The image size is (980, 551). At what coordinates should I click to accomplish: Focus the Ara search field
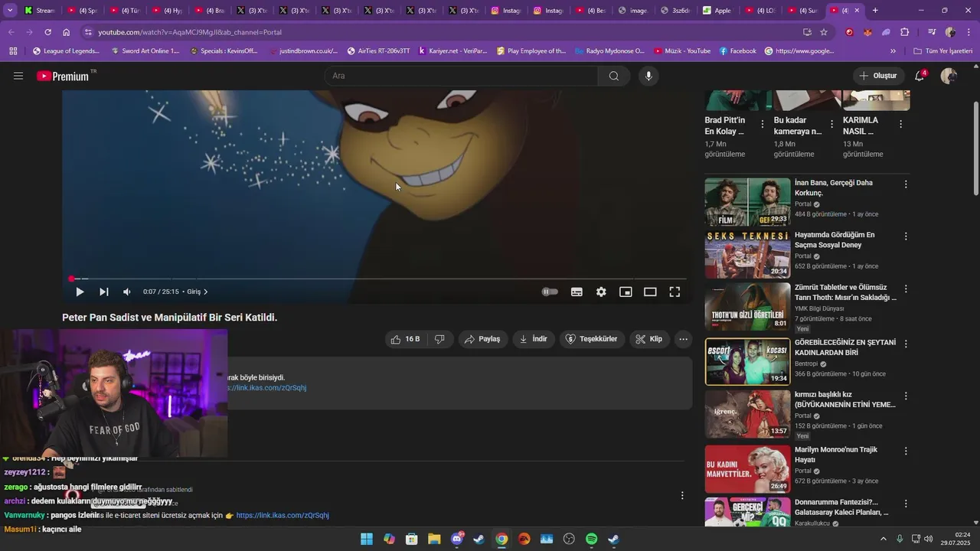(461, 76)
